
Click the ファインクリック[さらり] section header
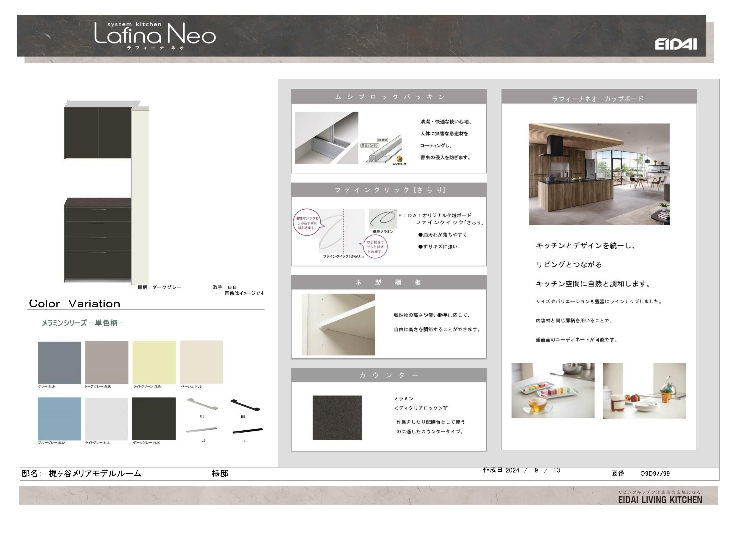pos(389,190)
